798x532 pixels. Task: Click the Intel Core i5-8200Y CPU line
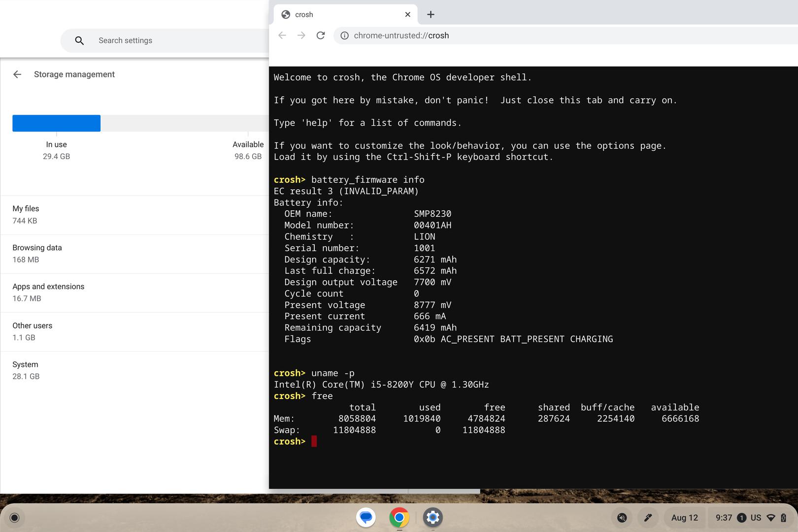click(x=381, y=385)
